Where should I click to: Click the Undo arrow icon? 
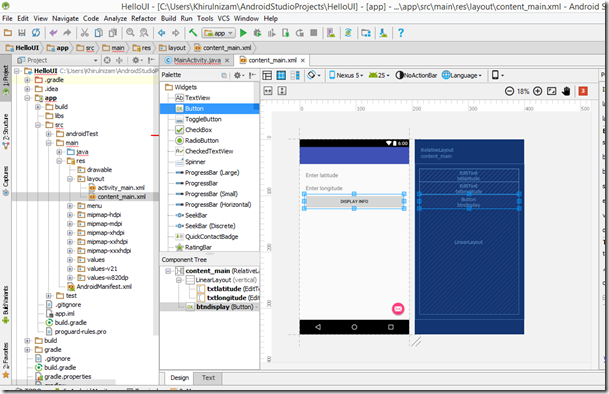click(x=53, y=33)
